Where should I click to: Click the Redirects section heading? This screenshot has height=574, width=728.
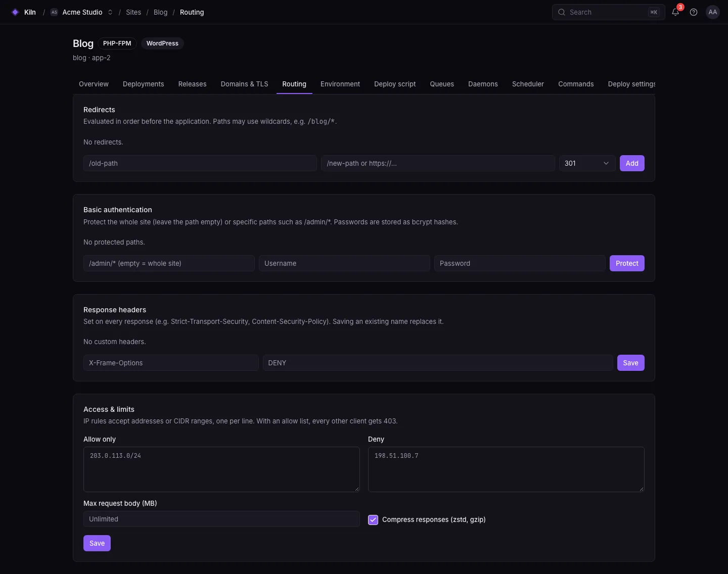click(x=99, y=110)
